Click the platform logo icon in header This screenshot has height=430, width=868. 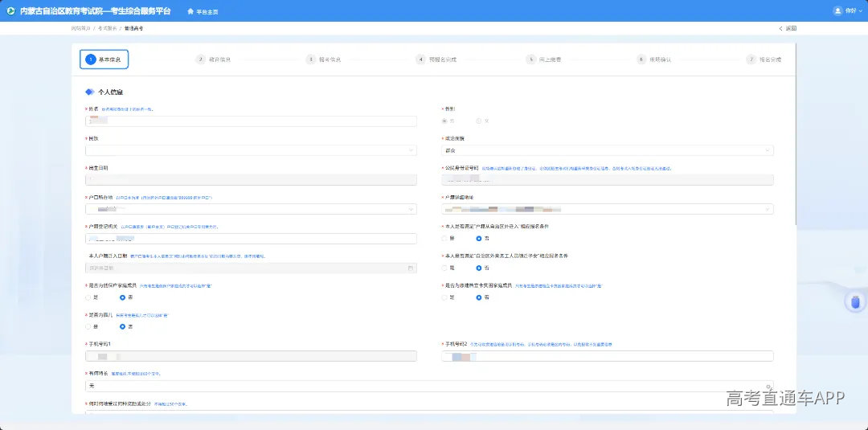(x=11, y=11)
